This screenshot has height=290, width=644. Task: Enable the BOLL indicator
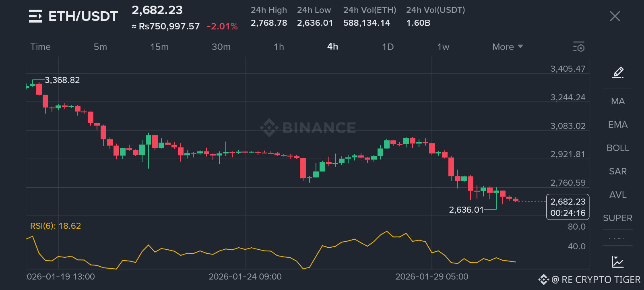click(617, 148)
